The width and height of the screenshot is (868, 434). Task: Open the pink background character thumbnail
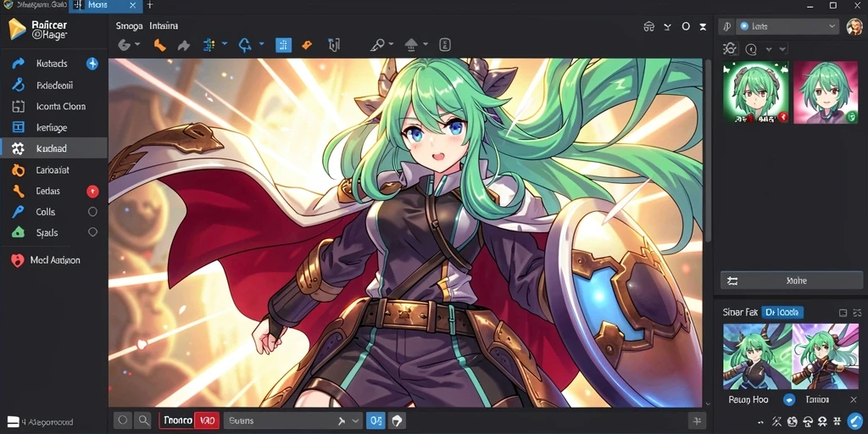coord(826,92)
